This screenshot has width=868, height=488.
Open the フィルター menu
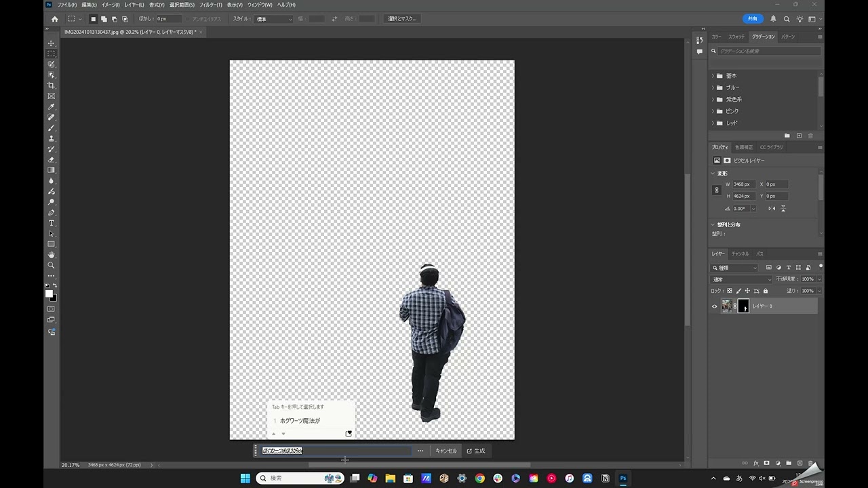point(210,5)
